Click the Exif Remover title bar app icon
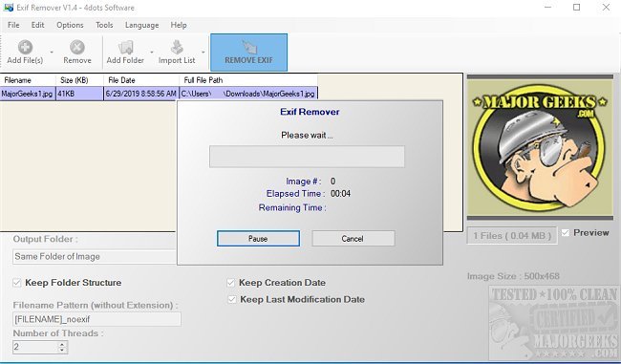 9,8
